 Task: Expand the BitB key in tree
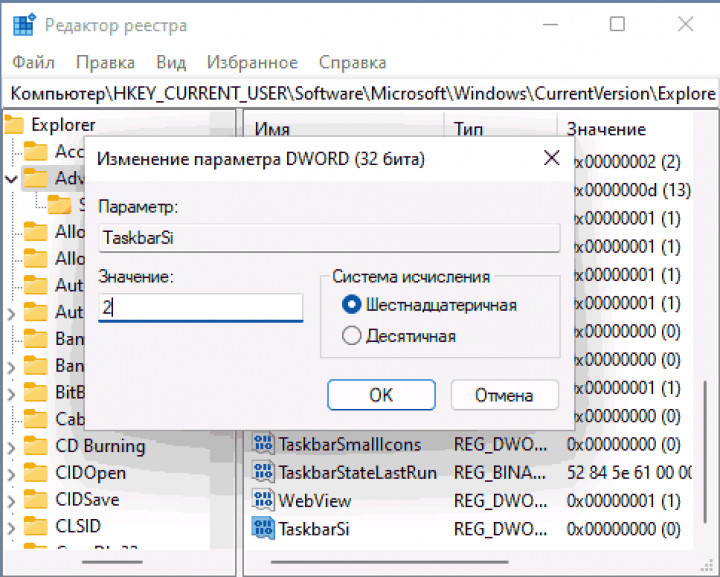(x=11, y=394)
